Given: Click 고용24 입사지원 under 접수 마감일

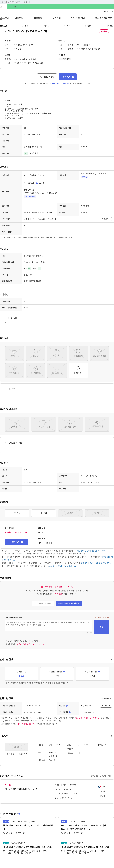Looking at the screenshot, I should pyautogui.click(x=17, y=542).
